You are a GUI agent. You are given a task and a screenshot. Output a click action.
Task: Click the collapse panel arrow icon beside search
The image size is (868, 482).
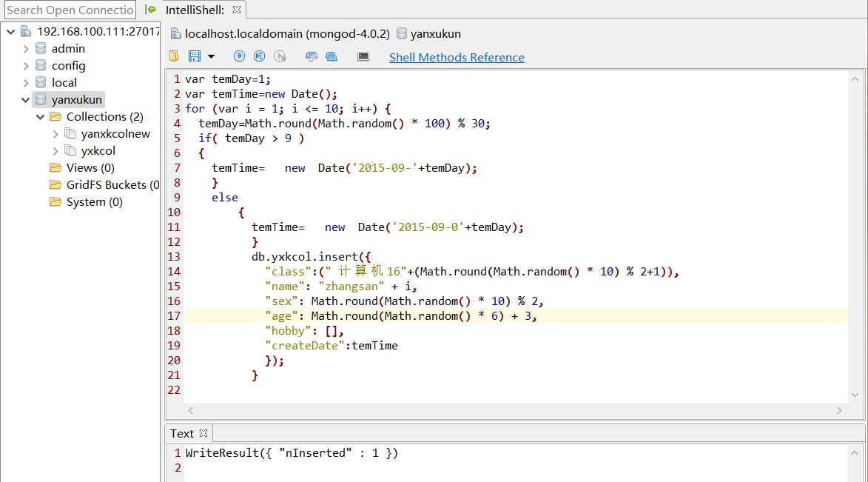click(x=150, y=10)
